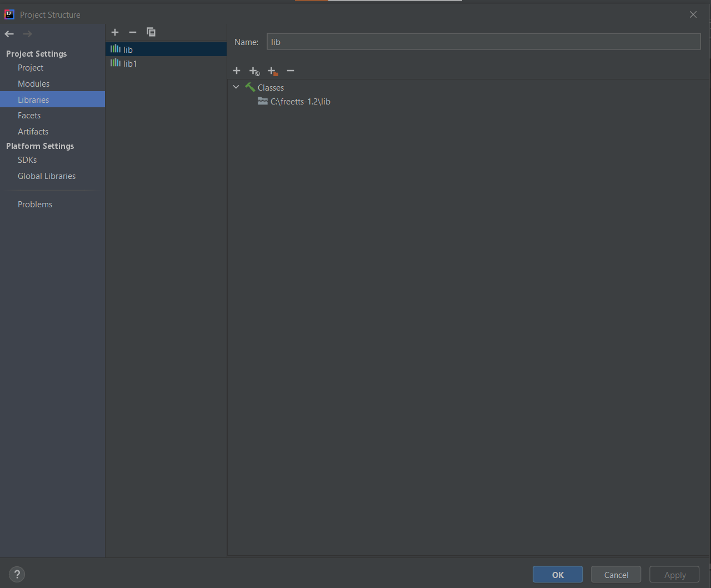Open Global Libraries settings
This screenshot has width=711, height=588.
[47, 176]
